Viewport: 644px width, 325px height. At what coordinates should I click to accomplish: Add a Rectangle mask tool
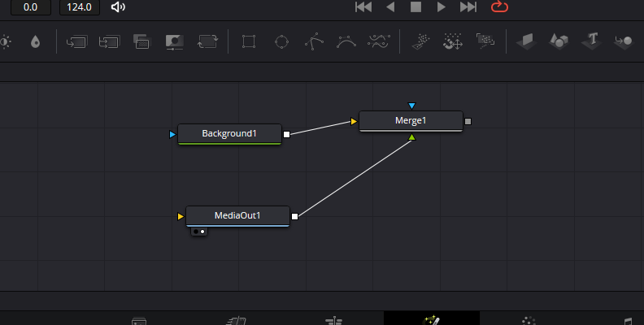click(x=249, y=41)
